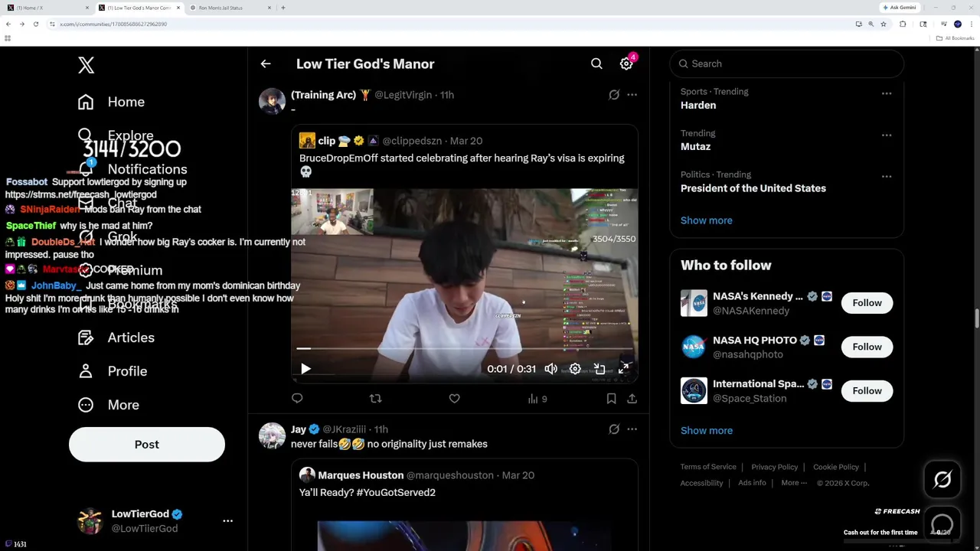
Task: Open Home from the sidebar
Action: click(111, 102)
